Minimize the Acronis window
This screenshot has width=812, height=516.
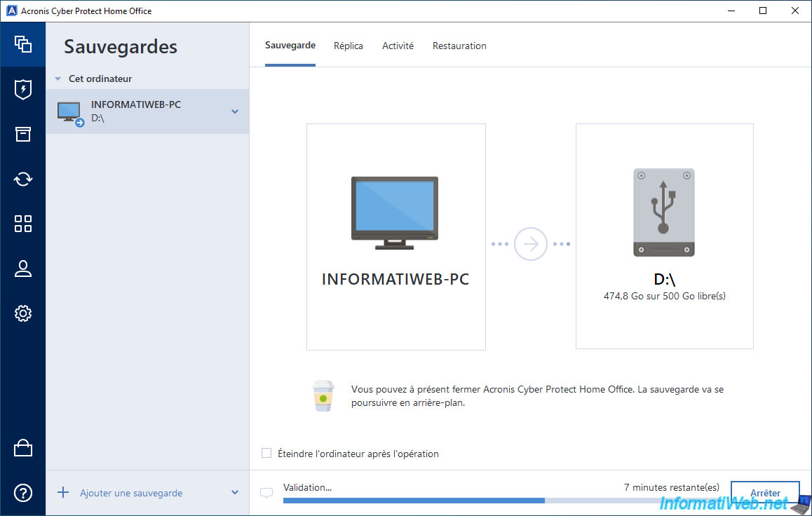[731, 11]
